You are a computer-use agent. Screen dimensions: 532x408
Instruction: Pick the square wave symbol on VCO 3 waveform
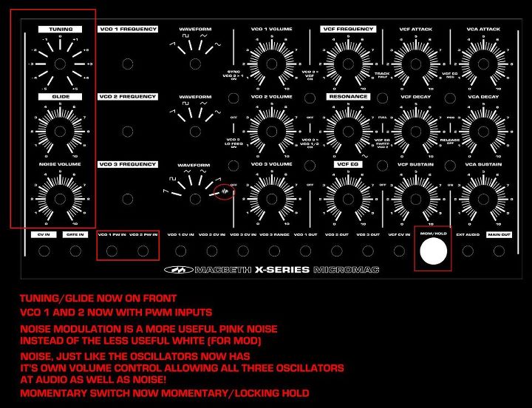(x=173, y=179)
